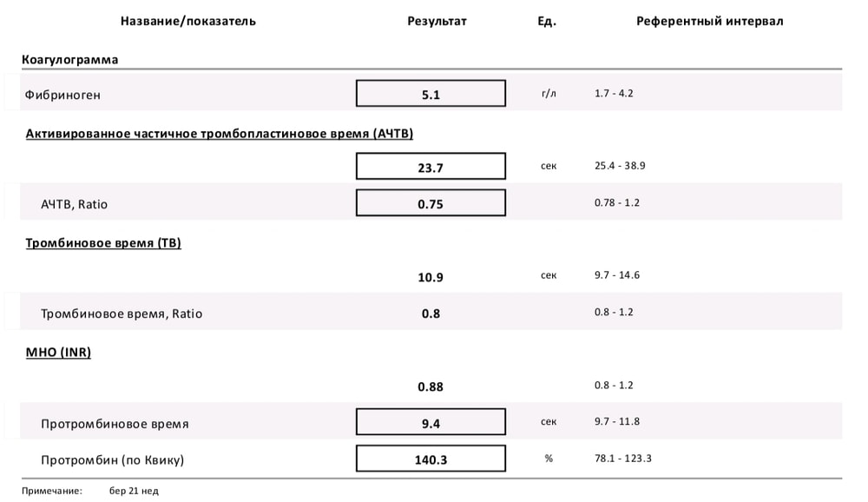The height and width of the screenshot is (502, 868).
Task: Click the Референтный интервал column header
Action: pos(709,21)
